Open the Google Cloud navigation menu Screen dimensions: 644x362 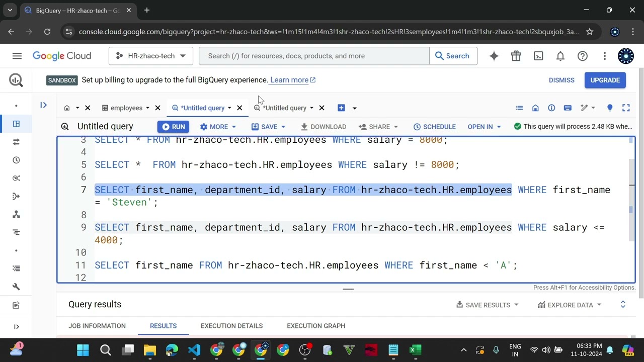tap(17, 56)
